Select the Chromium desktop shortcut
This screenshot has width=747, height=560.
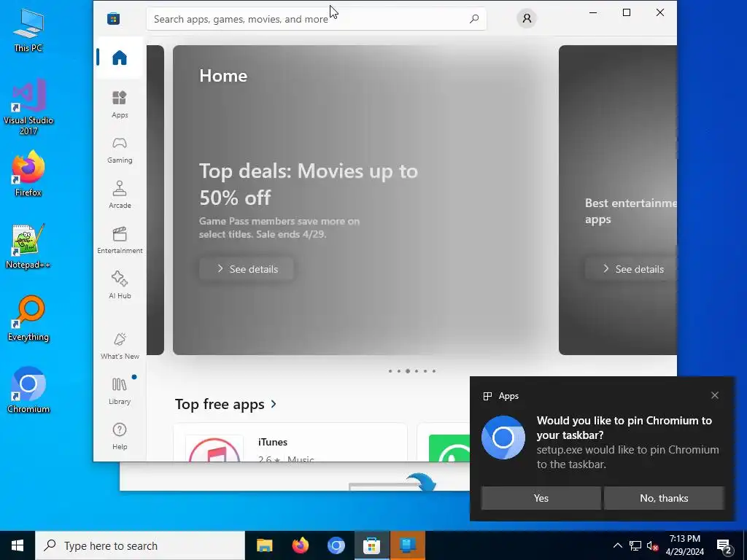pyautogui.click(x=28, y=389)
